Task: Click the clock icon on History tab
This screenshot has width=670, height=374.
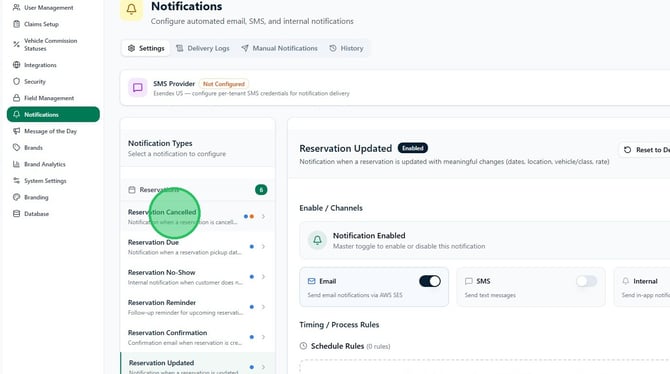Action: (x=332, y=48)
